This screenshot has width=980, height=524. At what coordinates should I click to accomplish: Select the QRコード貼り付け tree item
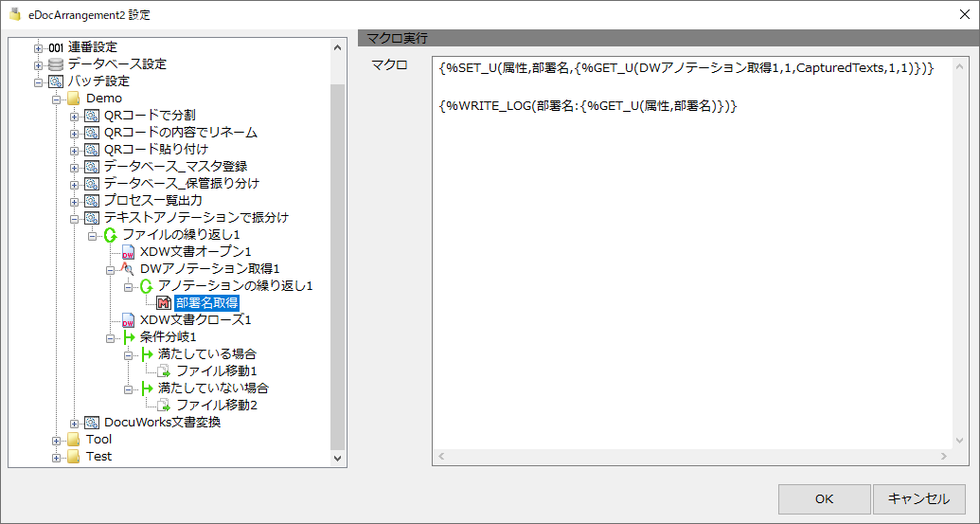pyautogui.click(x=156, y=150)
